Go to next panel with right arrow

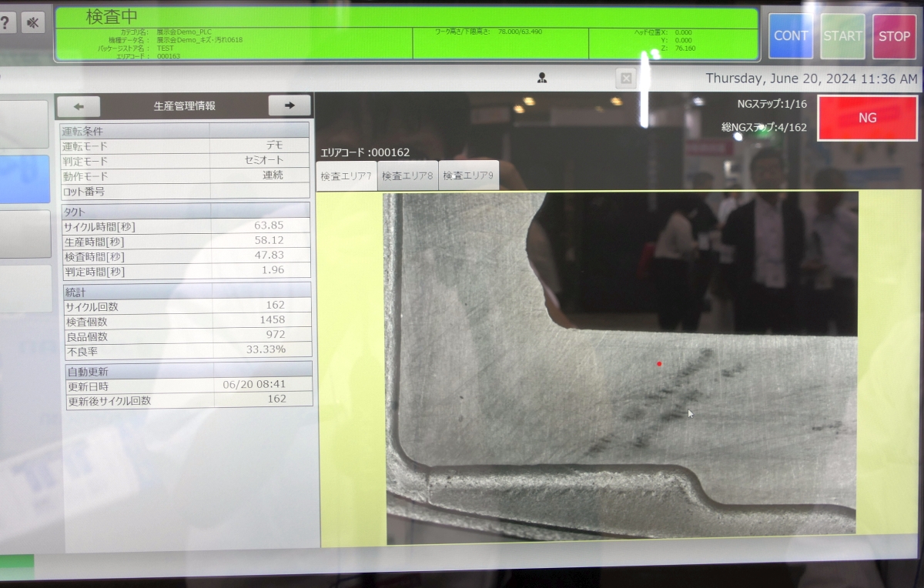point(290,106)
